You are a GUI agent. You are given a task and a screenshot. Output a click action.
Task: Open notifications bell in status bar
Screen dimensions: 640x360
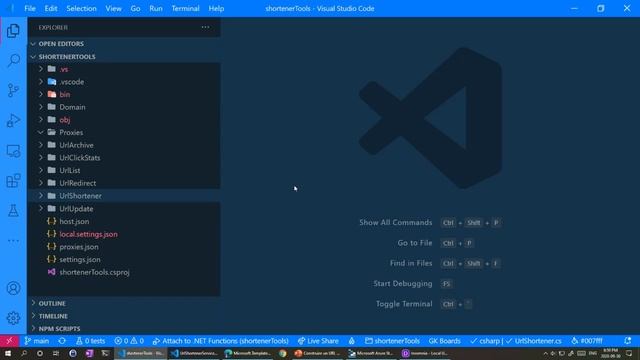point(627,341)
